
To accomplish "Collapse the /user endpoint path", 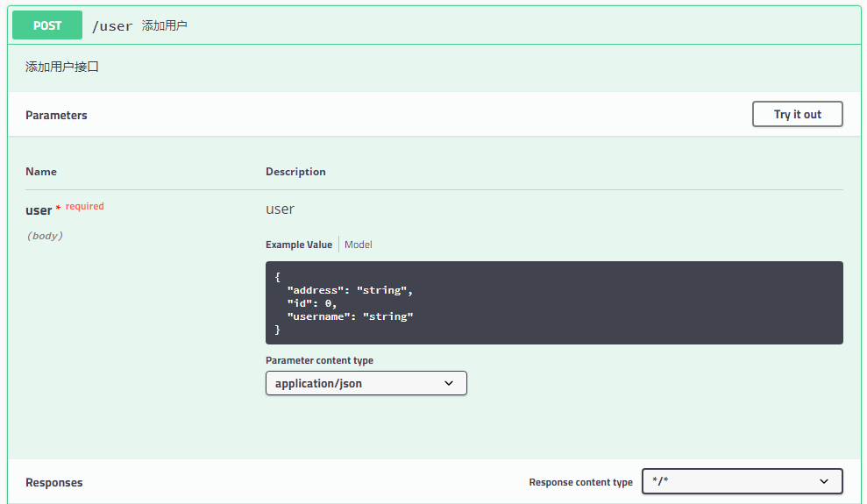I will [112, 26].
